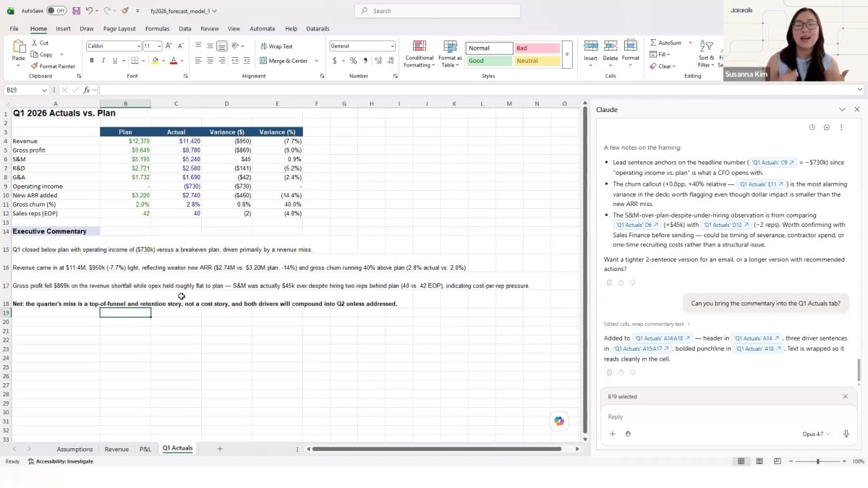Apply the Bad cell style

(x=537, y=48)
